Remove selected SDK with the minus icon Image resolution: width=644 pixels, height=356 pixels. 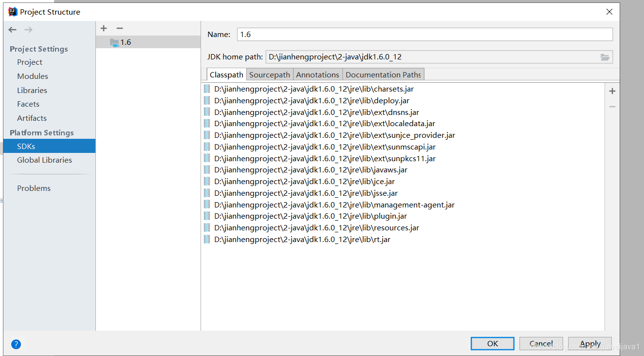coord(120,28)
